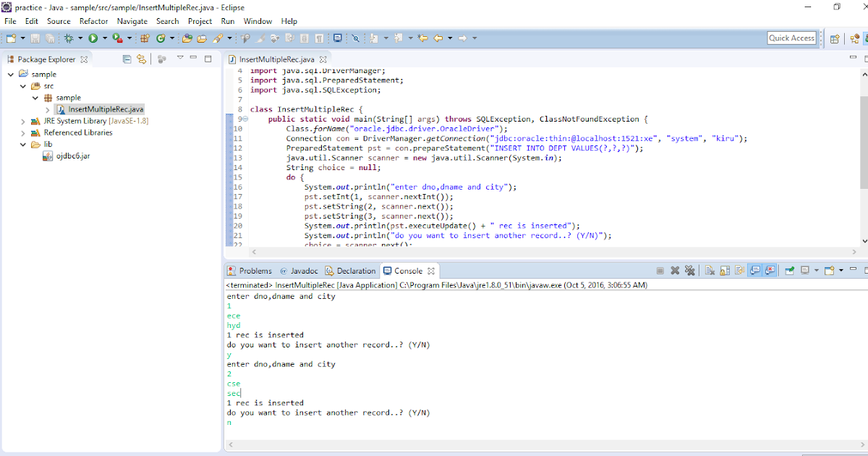Save the current file with the Save icon
This screenshot has width=868, height=456.
pos(34,38)
